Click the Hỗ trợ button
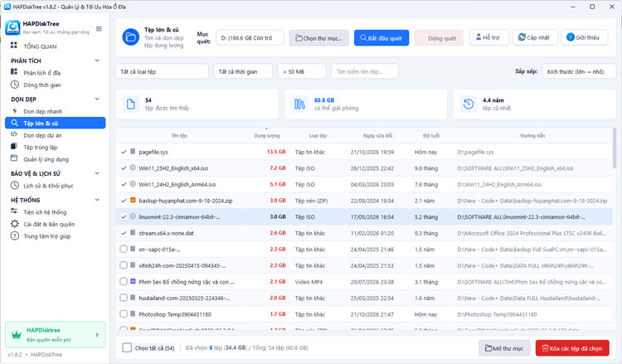 pyautogui.click(x=489, y=37)
